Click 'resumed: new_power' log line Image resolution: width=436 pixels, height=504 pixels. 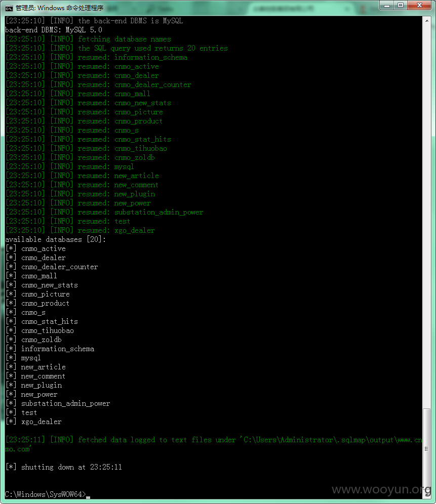[78, 203]
